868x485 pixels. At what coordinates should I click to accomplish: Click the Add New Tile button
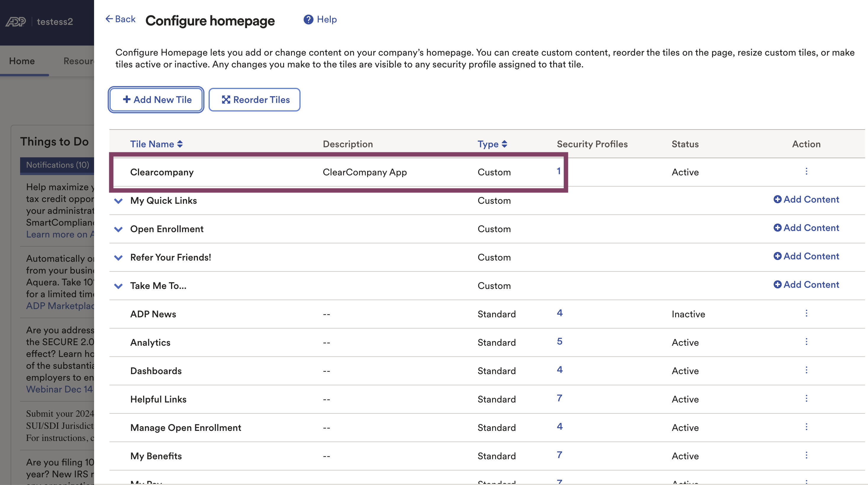click(156, 100)
